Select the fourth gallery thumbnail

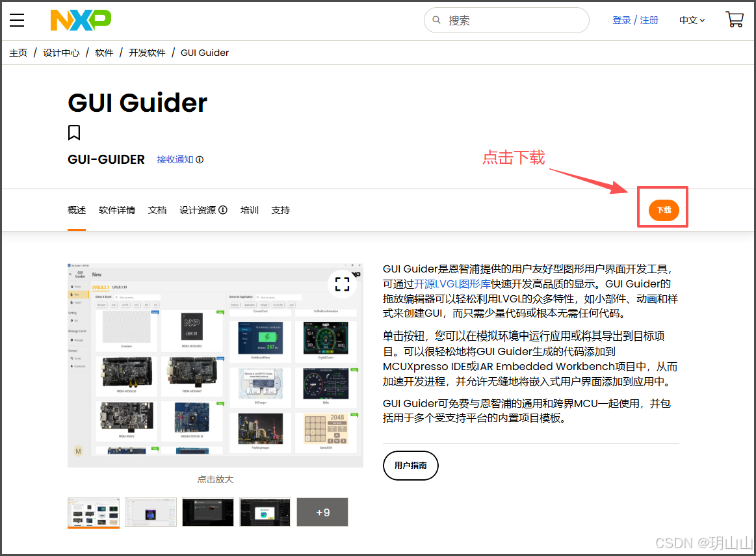click(x=265, y=512)
